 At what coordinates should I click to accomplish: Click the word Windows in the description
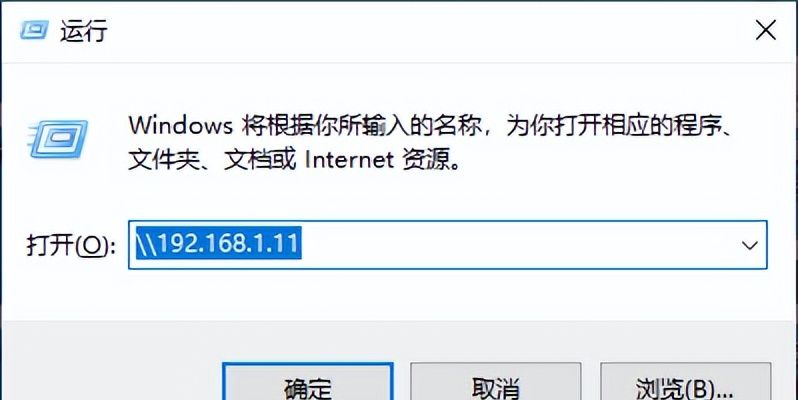pos(180,125)
